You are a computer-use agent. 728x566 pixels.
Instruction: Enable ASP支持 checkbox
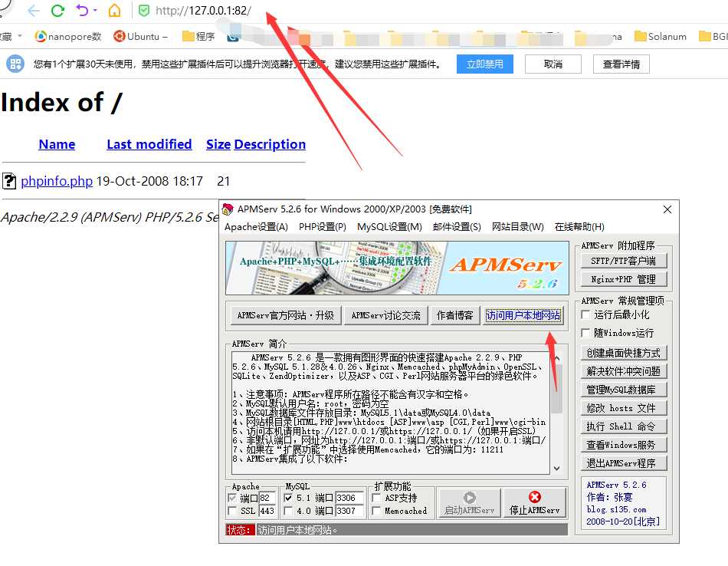[376, 498]
